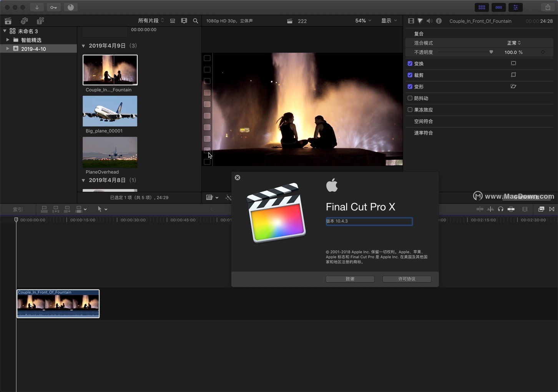Select the Big_plane_00001 clip thumbnail

(110, 111)
